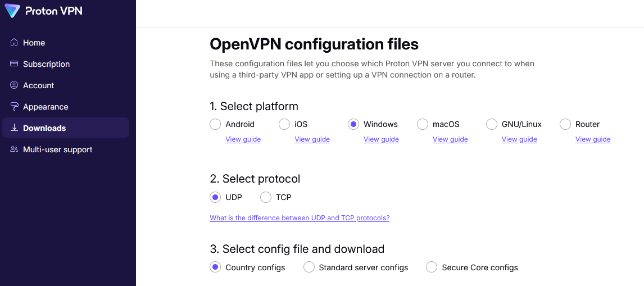644x286 pixels.
Task: Click the OpenVPN configuration files heading
Action: [x=314, y=44]
